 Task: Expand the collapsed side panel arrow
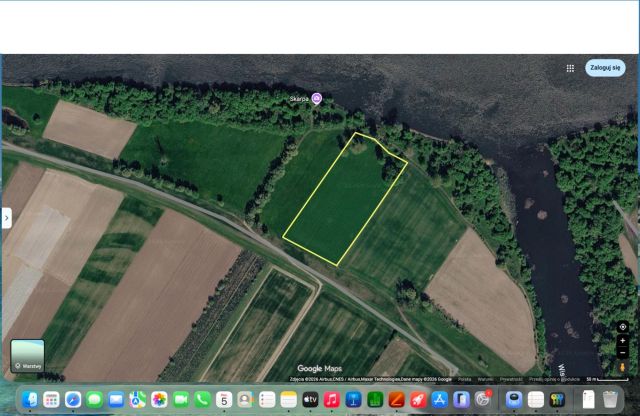point(7,218)
